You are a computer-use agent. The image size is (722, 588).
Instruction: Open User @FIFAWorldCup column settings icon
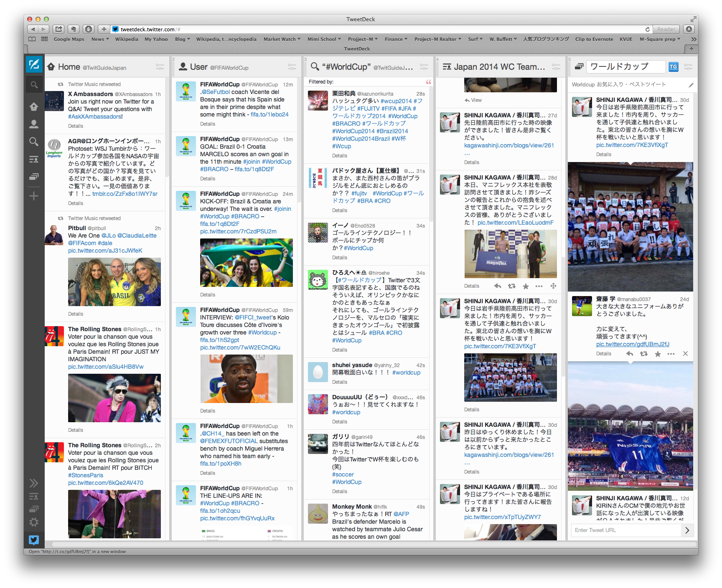[x=292, y=67]
